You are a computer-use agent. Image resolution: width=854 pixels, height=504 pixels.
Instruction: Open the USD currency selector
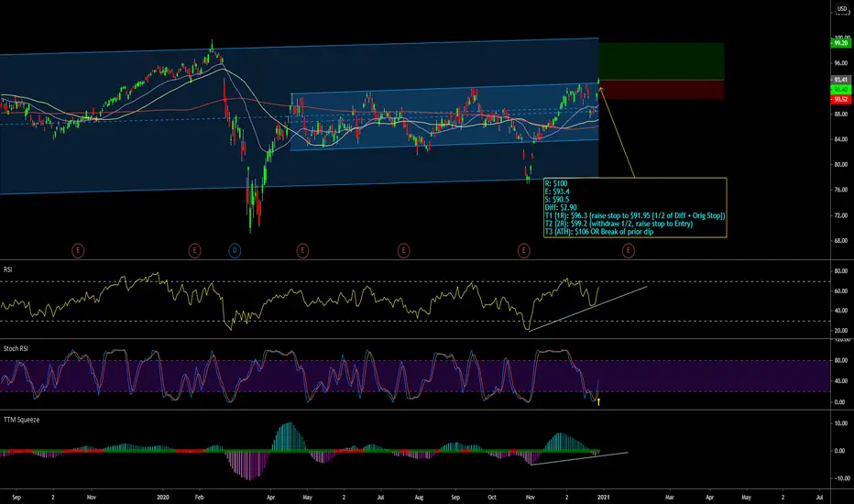(842, 9)
